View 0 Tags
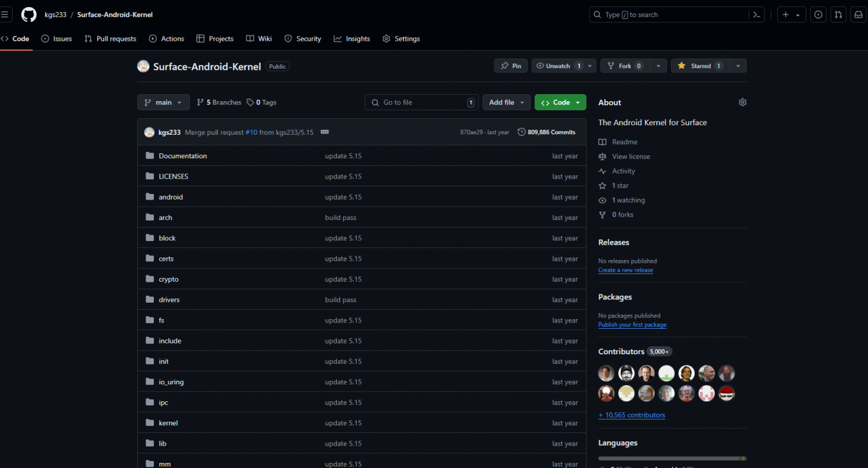868x468 pixels. (262, 102)
